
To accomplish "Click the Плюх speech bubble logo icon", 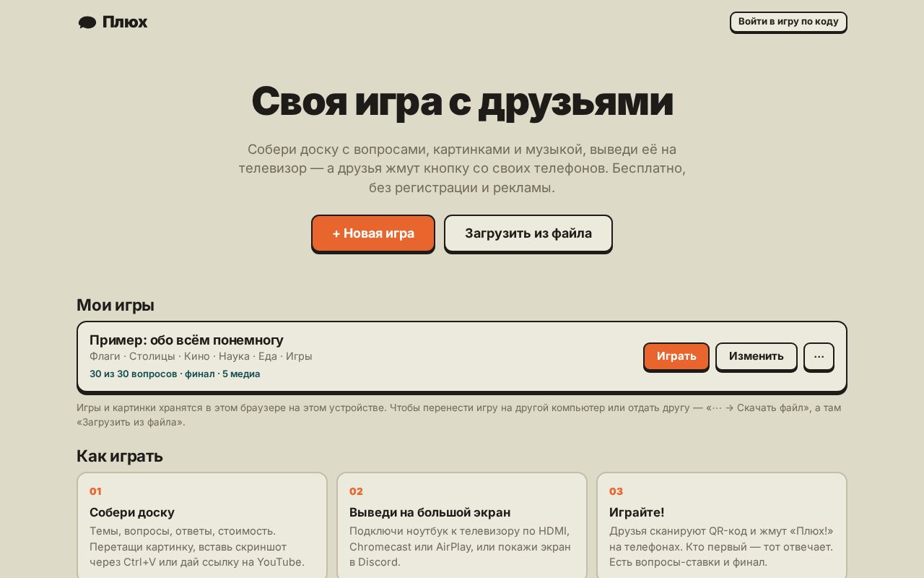I will (x=87, y=22).
